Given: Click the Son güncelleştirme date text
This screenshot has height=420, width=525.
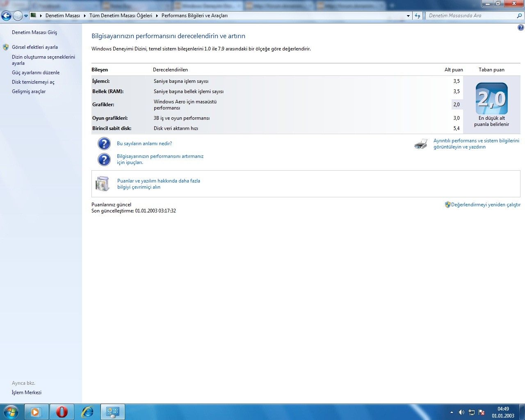Looking at the screenshot, I should pos(134,211).
